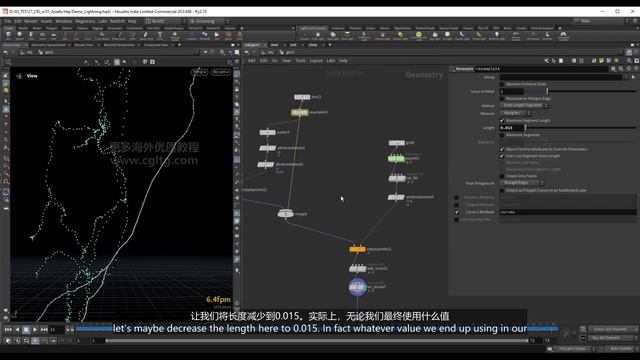This screenshot has height=360, width=640.
Task: Play the animation forward
Action: pyautogui.click(x=35, y=329)
